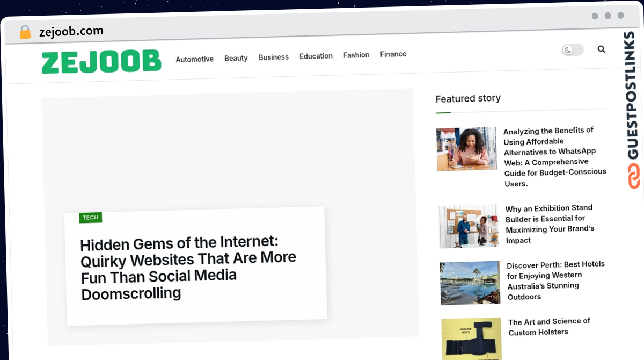This screenshot has width=644, height=360.
Task: Toggle the dark mode switch
Action: point(572,50)
